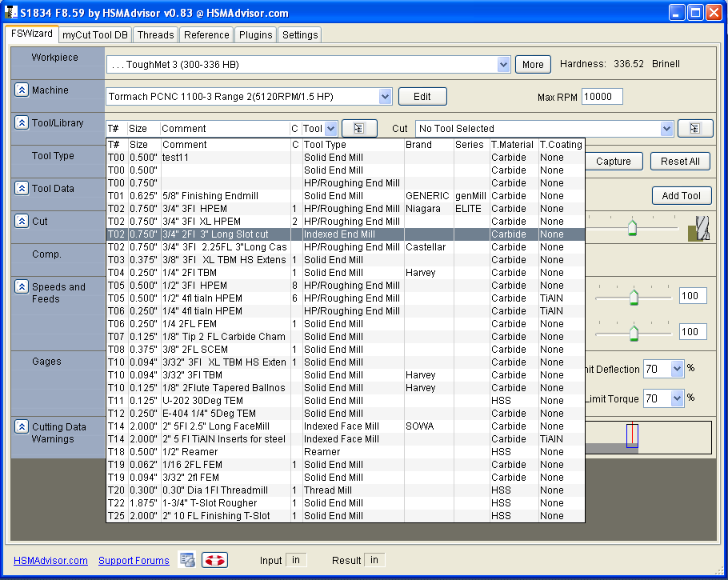Image resolution: width=728 pixels, height=580 pixels.
Task: Collapse the Cut section expander
Action: [22, 221]
